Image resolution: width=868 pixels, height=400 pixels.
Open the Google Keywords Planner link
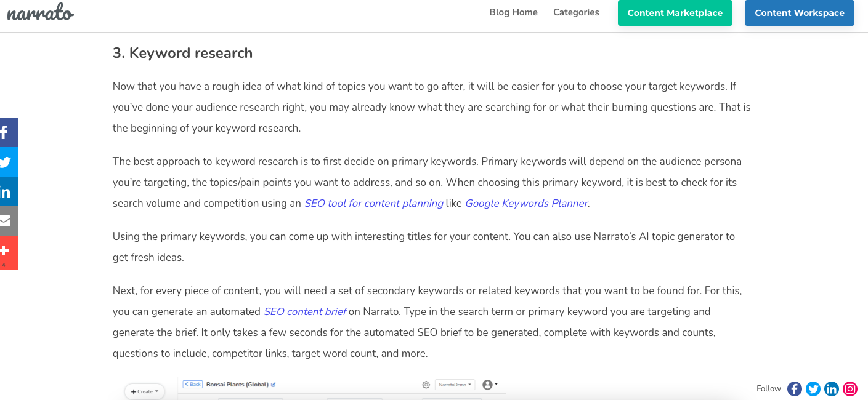point(526,203)
